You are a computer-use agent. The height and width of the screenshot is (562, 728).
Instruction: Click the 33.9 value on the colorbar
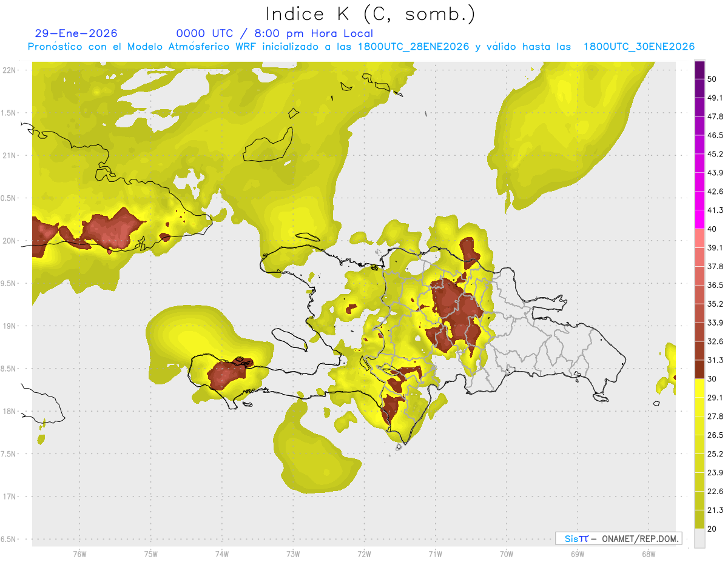[715, 322]
